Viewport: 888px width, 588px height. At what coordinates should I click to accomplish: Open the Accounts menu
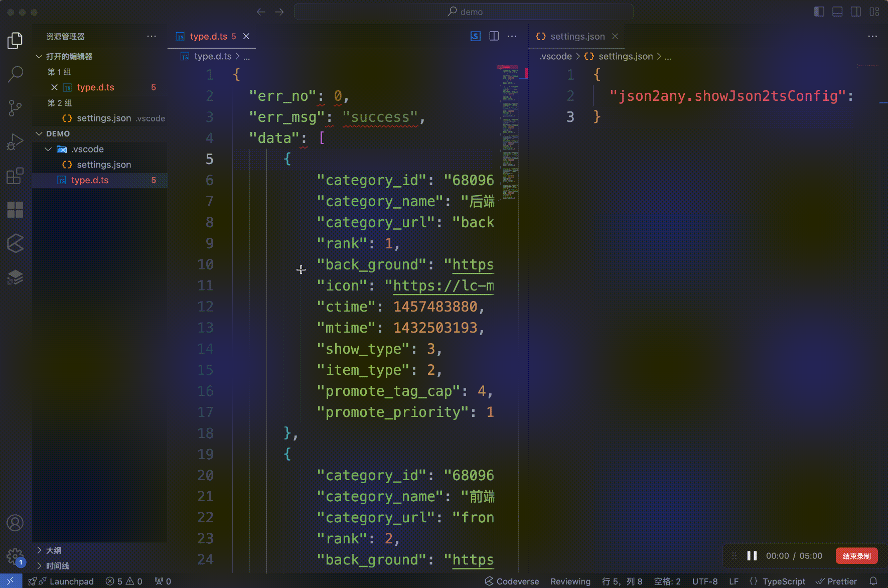click(x=15, y=523)
